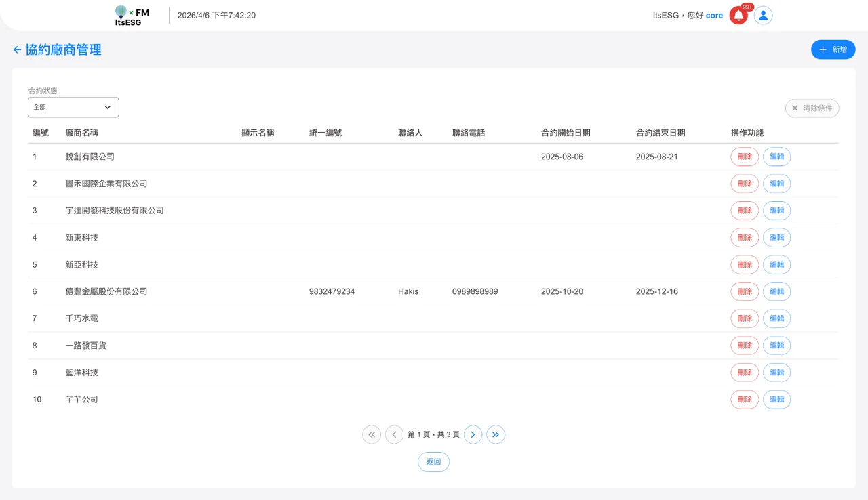Click the 廠商名稱 column header
This screenshot has height=500, width=868.
[81, 133]
